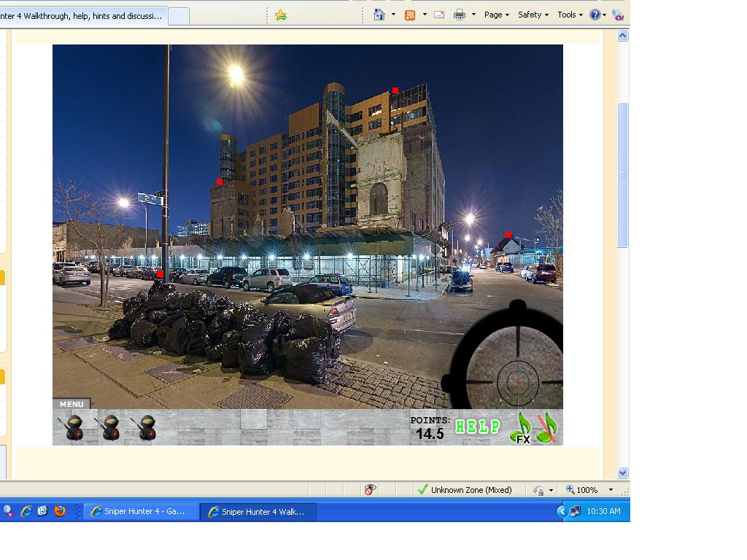This screenshot has height=560, width=747.
Task: Select the Walkthrough, help, hints browser tab
Action: (84, 15)
